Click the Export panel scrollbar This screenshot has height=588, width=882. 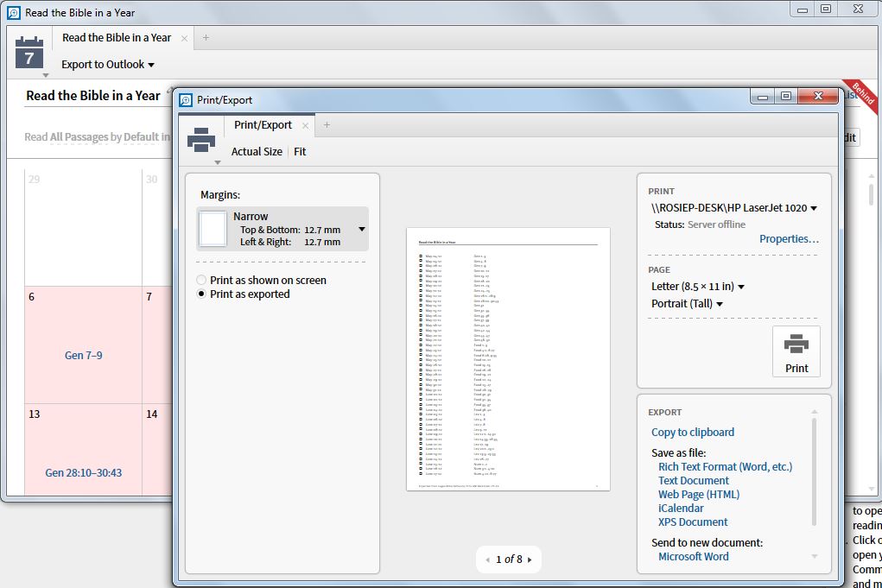(x=814, y=471)
